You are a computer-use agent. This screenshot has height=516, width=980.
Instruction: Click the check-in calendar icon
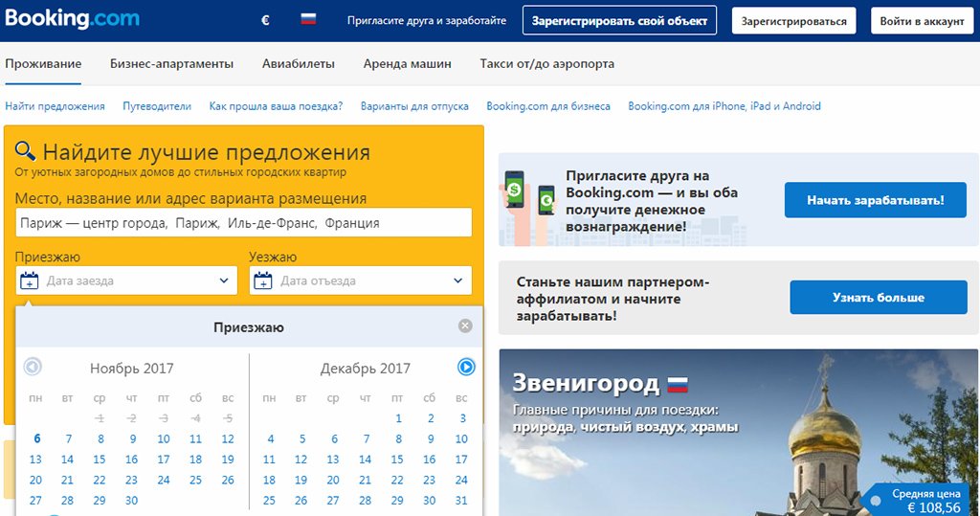pos(29,280)
